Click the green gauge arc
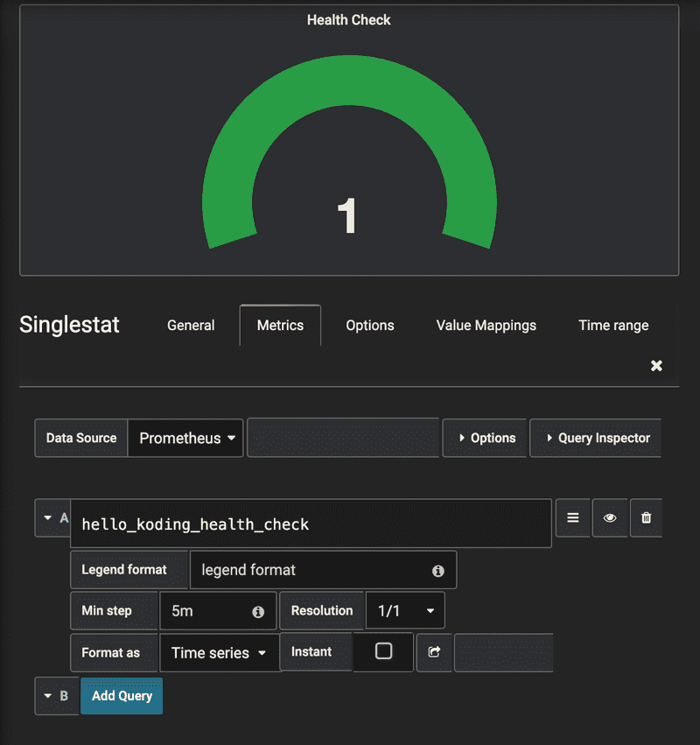Viewport: 700px width, 745px height. tap(349, 80)
